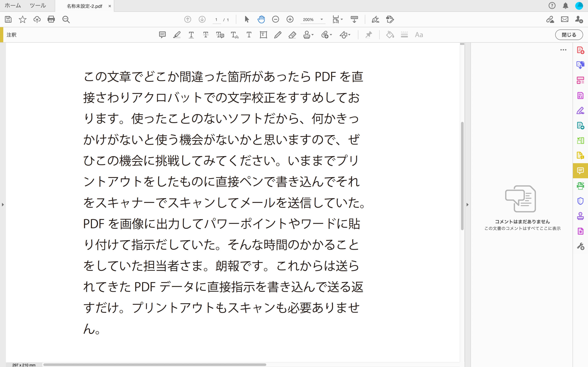This screenshot has width=588, height=367.
Task: Open the ツール menu
Action: (x=37, y=5)
